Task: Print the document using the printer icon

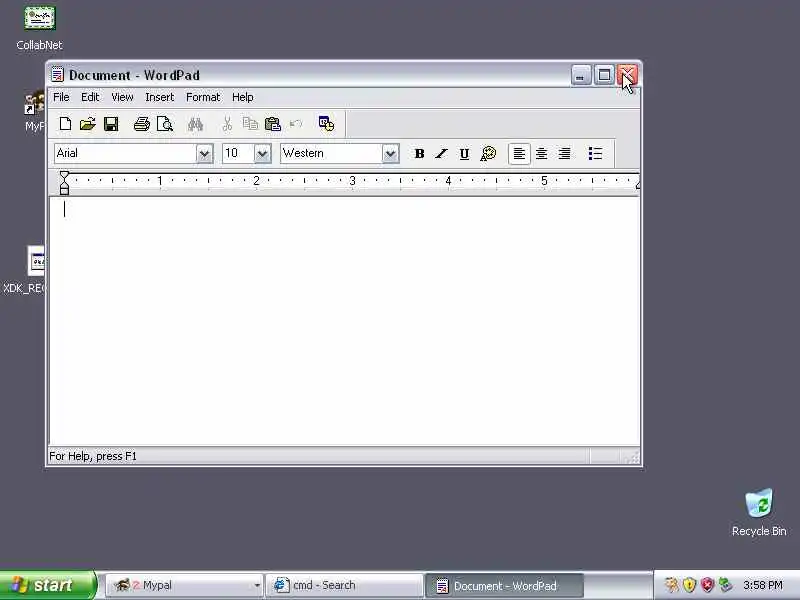Action: pos(141,124)
